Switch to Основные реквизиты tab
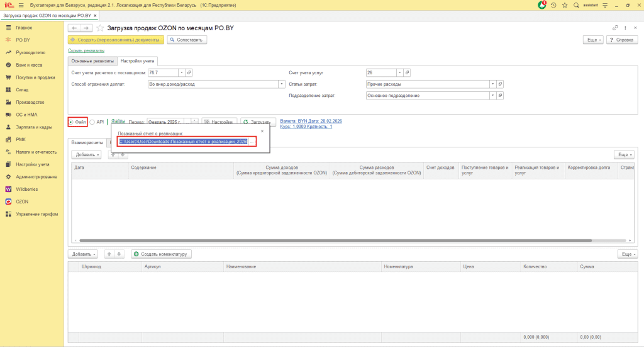The height and width of the screenshot is (347, 644). pyautogui.click(x=92, y=61)
